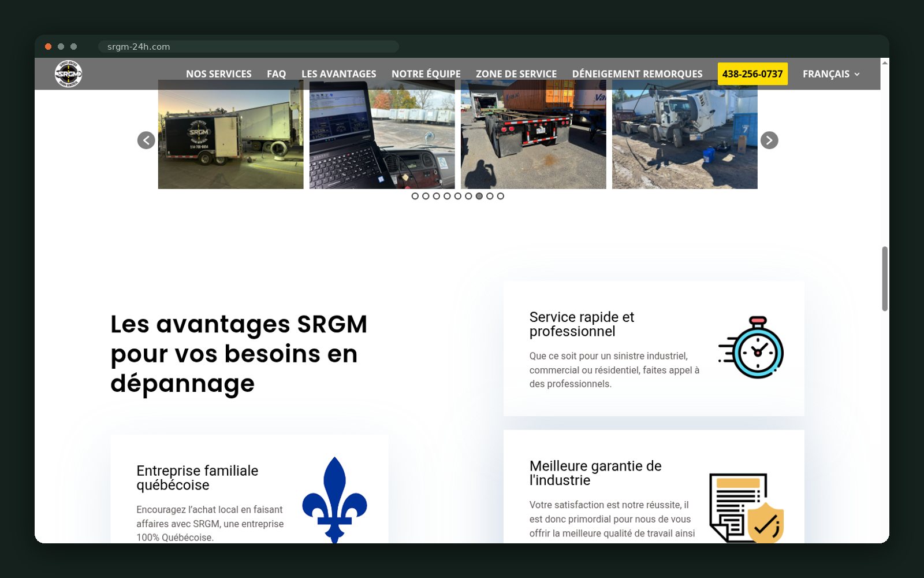Select the sixth carousel pagination dot
Screen dimensions: 924x578
[468, 196]
